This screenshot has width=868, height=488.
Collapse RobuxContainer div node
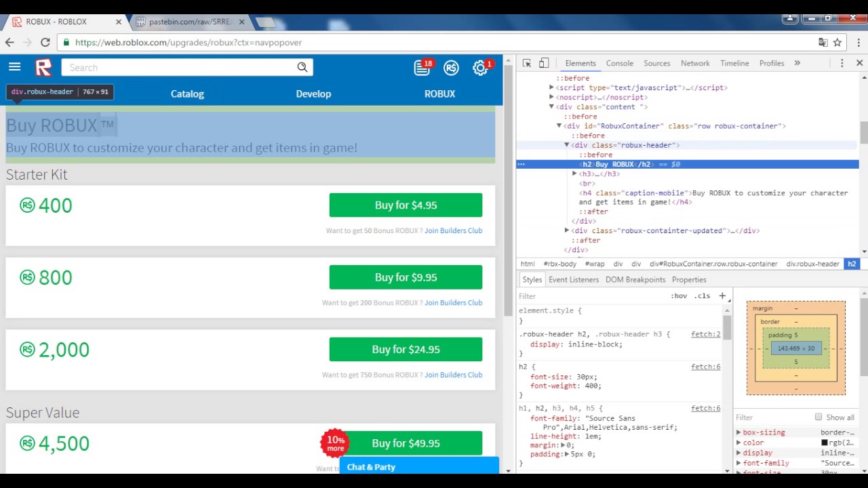[x=559, y=126]
